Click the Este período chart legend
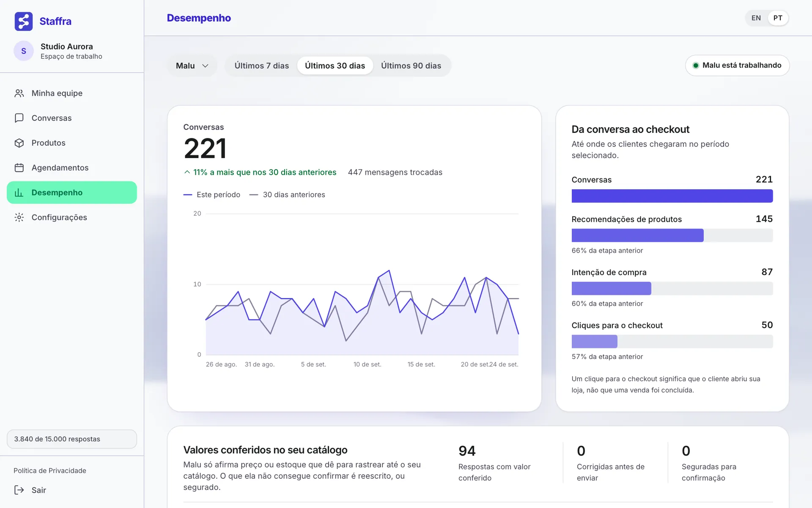The height and width of the screenshot is (508, 812). click(212, 195)
